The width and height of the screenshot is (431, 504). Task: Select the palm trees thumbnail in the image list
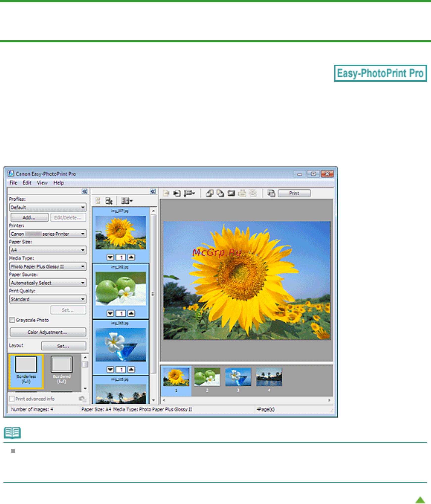pyautogui.click(x=121, y=394)
